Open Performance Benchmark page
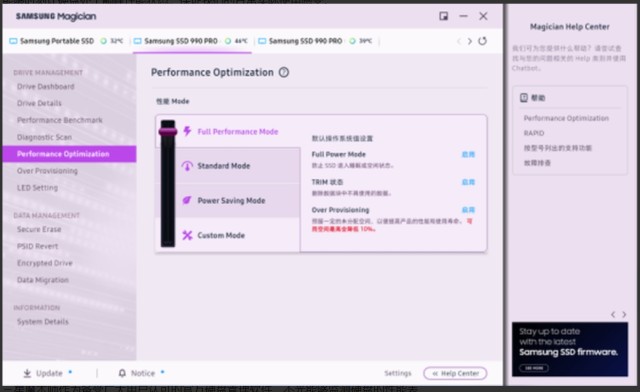 tap(60, 120)
